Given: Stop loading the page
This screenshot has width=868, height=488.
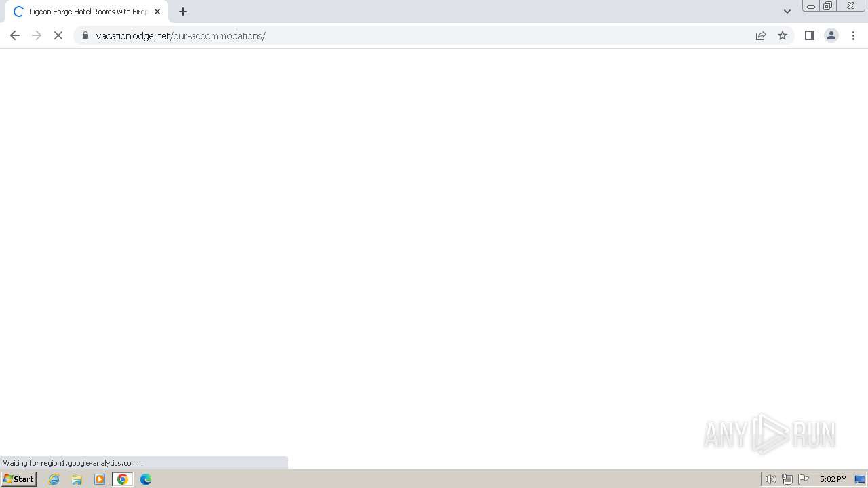Looking at the screenshot, I should (x=58, y=35).
